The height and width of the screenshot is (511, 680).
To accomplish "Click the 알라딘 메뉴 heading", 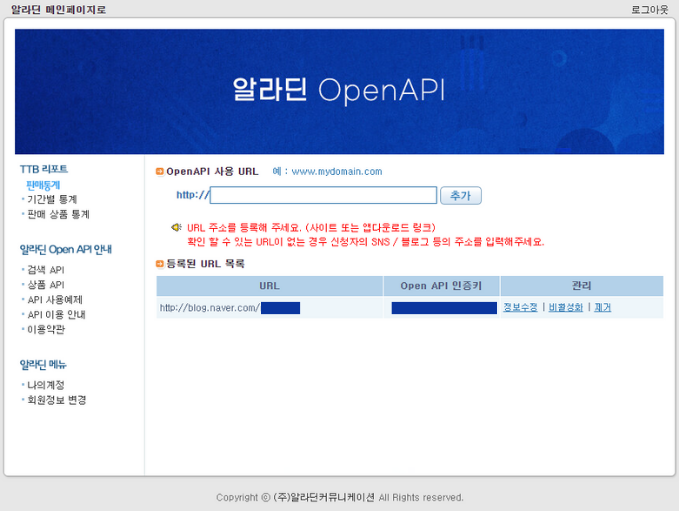I will coord(43,365).
